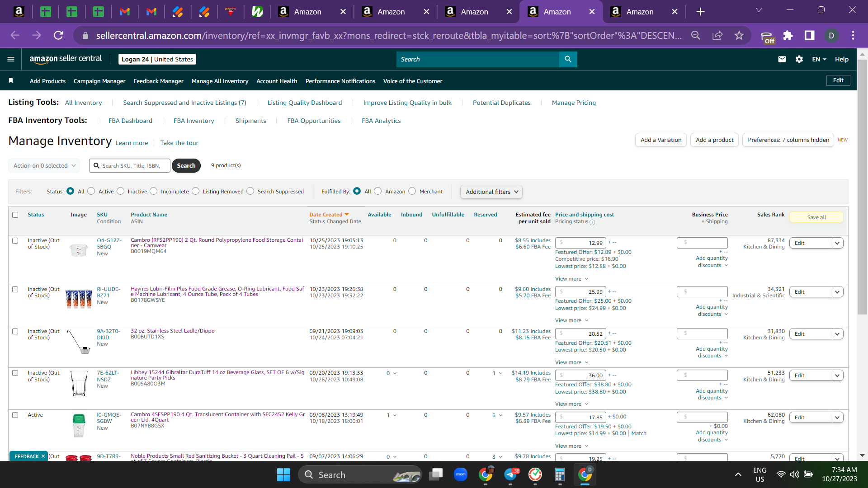Click the magnifier button in the search bar

pos(568,59)
